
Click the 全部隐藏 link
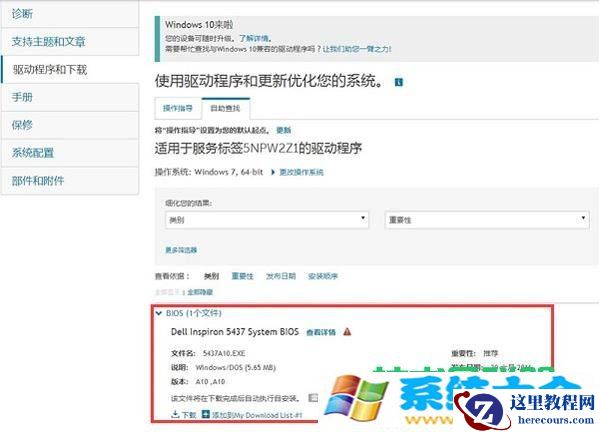[200, 292]
